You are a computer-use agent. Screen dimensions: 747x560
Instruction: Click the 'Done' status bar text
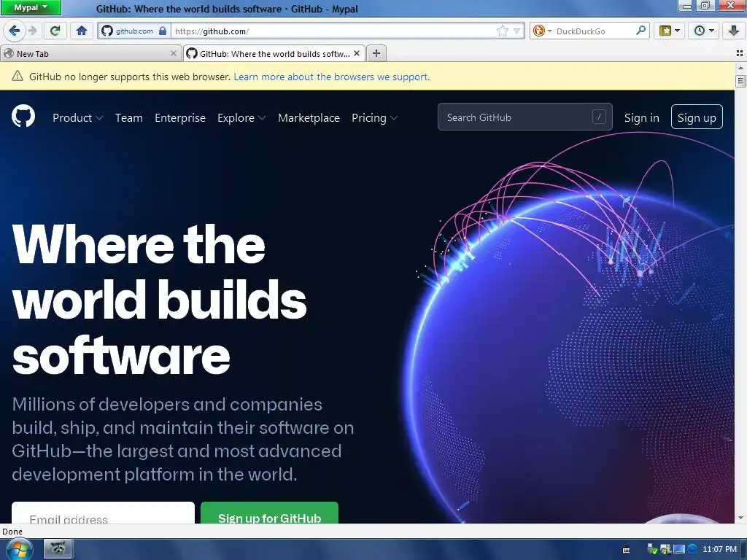point(12,532)
